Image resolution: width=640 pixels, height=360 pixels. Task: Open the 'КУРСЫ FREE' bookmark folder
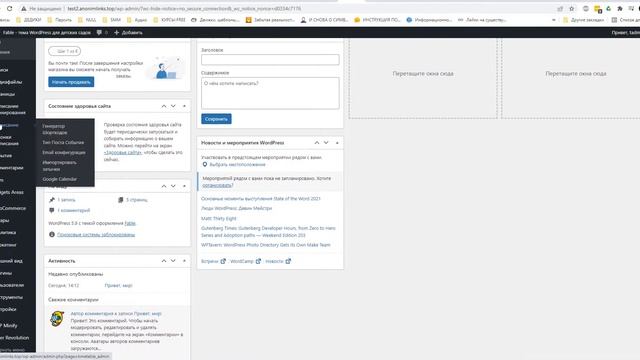pyautogui.click(x=169, y=20)
